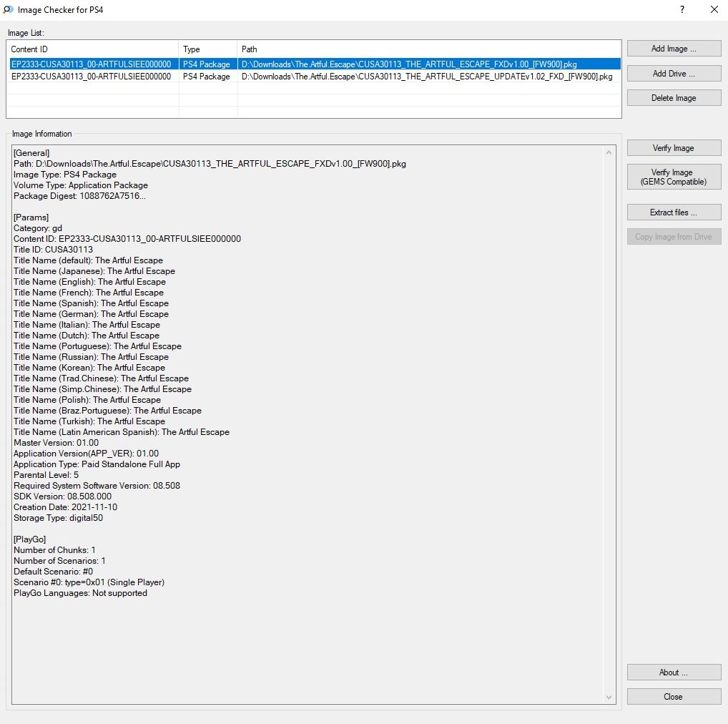Click the [Params] section heading
728x724 pixels.
pyautogui.click(x=31, y=217)
